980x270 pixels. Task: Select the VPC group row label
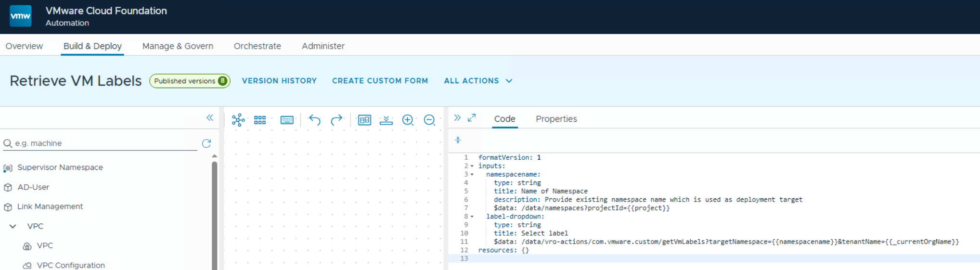coord(35,226)
